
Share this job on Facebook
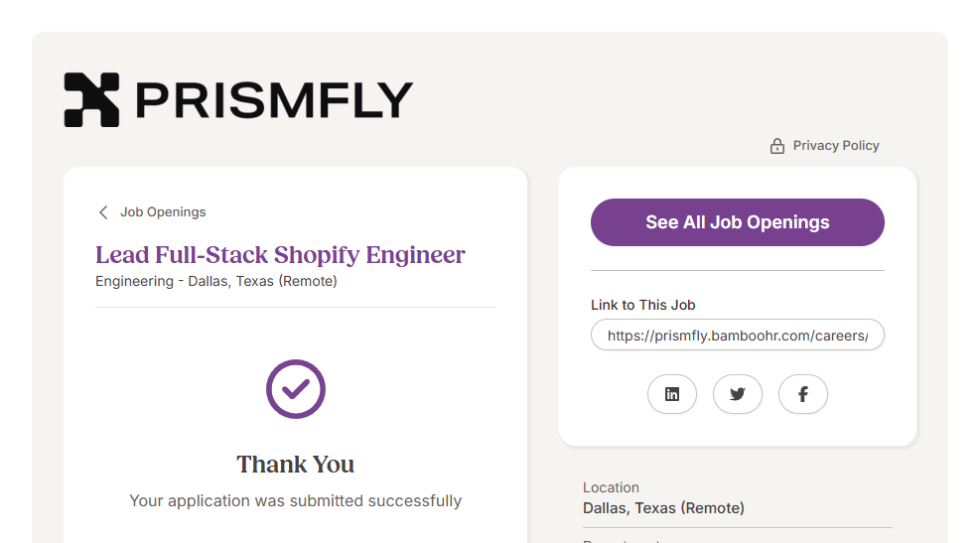pyautogui.click(x=803, y=394)
